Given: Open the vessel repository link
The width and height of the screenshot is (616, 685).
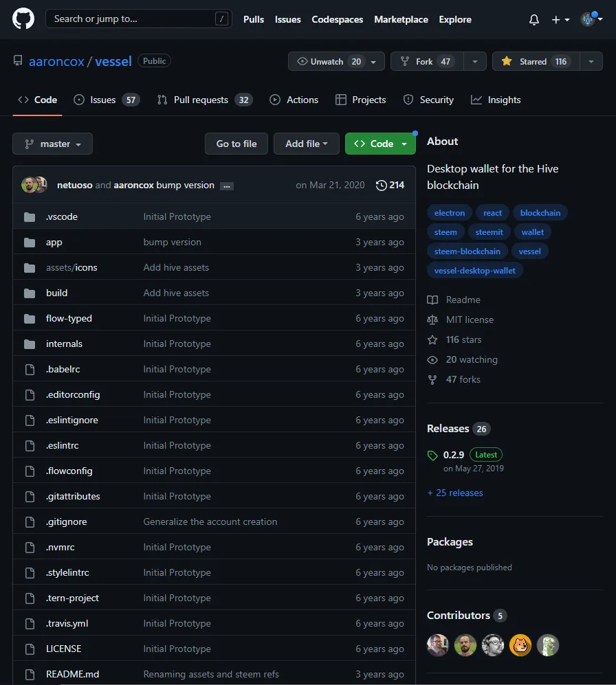Looking at the screenshot, I should [113, 61].
